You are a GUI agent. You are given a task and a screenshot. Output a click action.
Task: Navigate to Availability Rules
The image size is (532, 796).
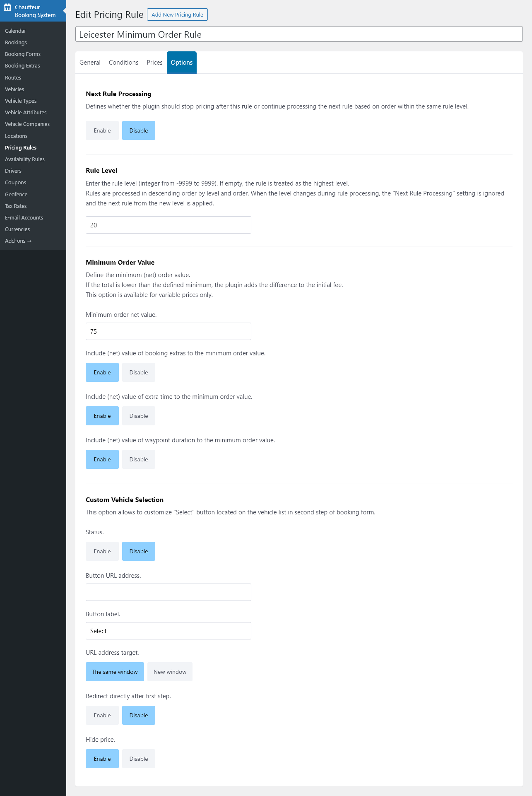click(x=25, y=159)
